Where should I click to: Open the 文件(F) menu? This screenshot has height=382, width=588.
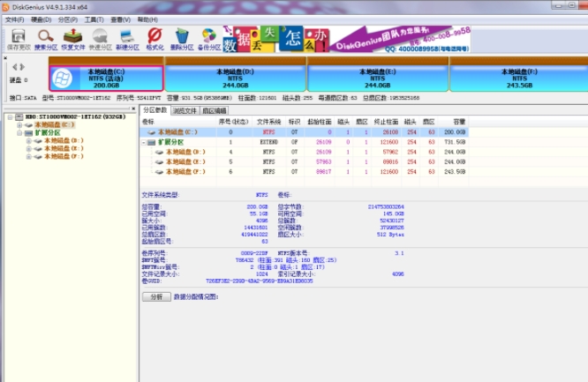point(14,19)
